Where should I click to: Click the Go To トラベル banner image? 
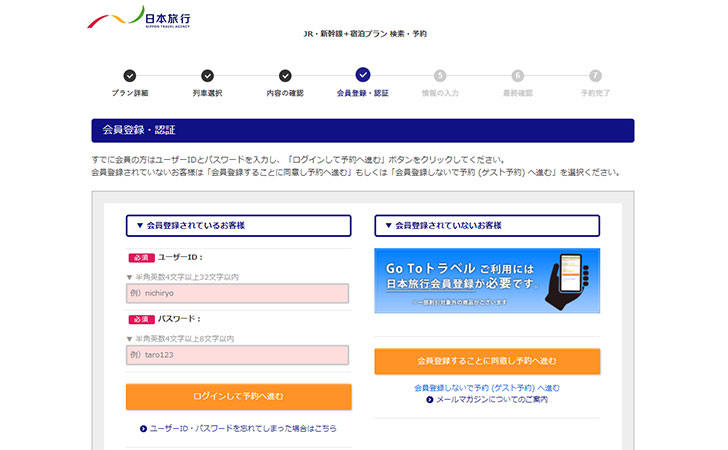tap(487, 280)
